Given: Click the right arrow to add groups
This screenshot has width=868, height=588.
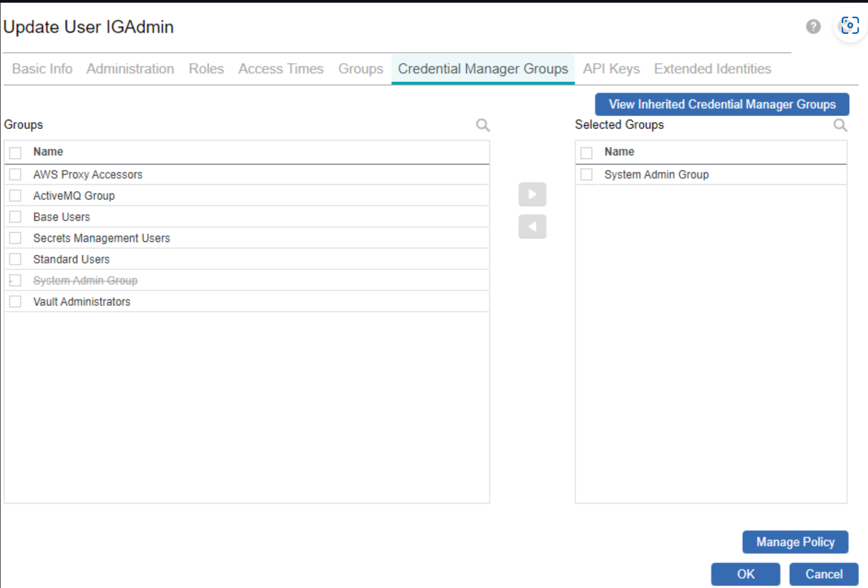Looking at the screenshot, I should [x=532, y=194].
